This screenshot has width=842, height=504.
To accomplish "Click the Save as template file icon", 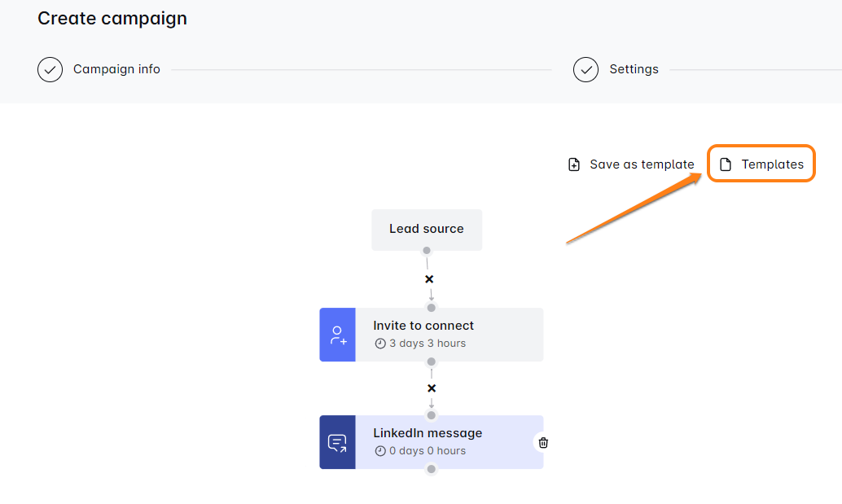I will coord(574,164).
